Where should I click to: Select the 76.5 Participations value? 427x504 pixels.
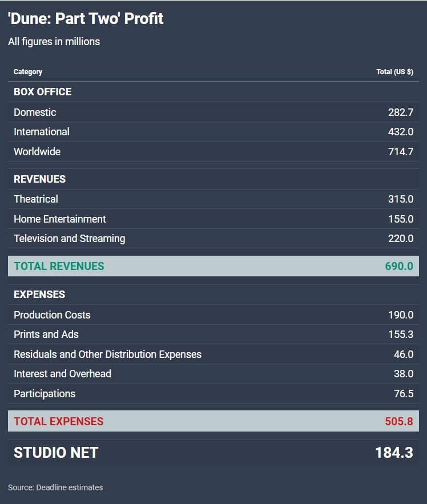coord(404,394)
